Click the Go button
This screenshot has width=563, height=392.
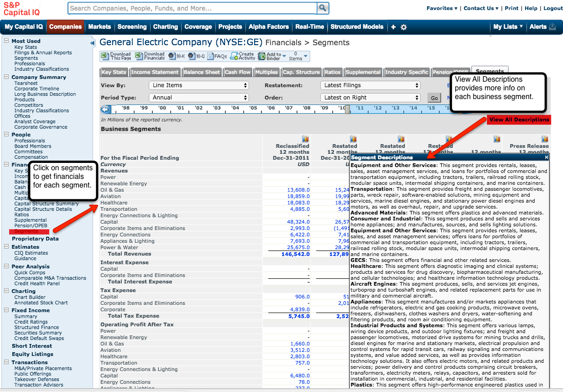click(x=434, y=98)
